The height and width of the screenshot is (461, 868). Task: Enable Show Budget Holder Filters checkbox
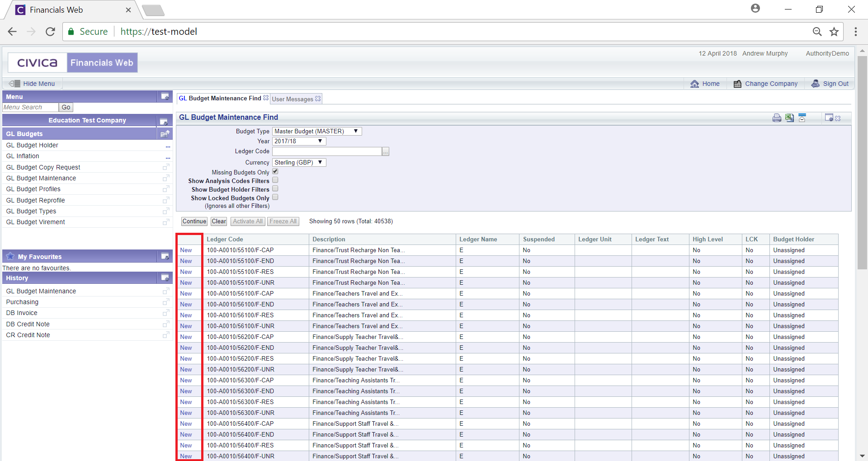[275, 189]
